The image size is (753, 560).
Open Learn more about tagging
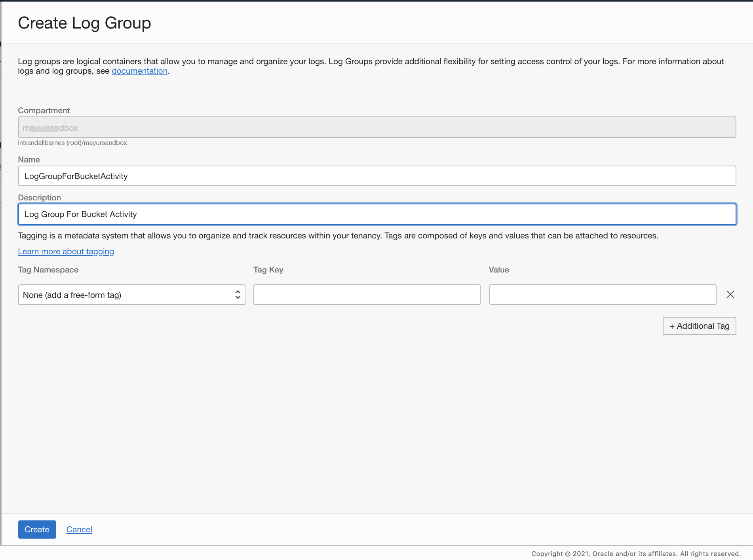[66, 251]
